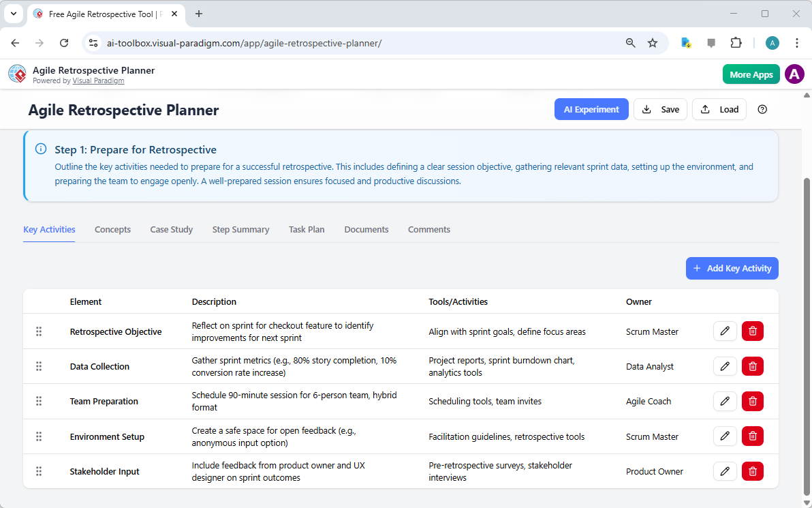Open the browser extensions puzzle icon
The width and height of the screenshot is (812, 508).
coord(736,42)
